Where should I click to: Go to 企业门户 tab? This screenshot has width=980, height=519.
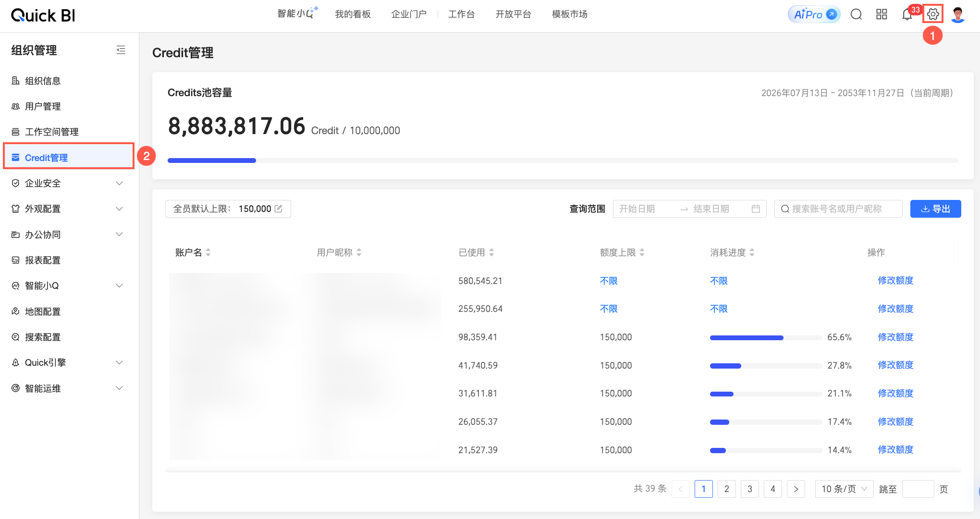pos(409,14)
